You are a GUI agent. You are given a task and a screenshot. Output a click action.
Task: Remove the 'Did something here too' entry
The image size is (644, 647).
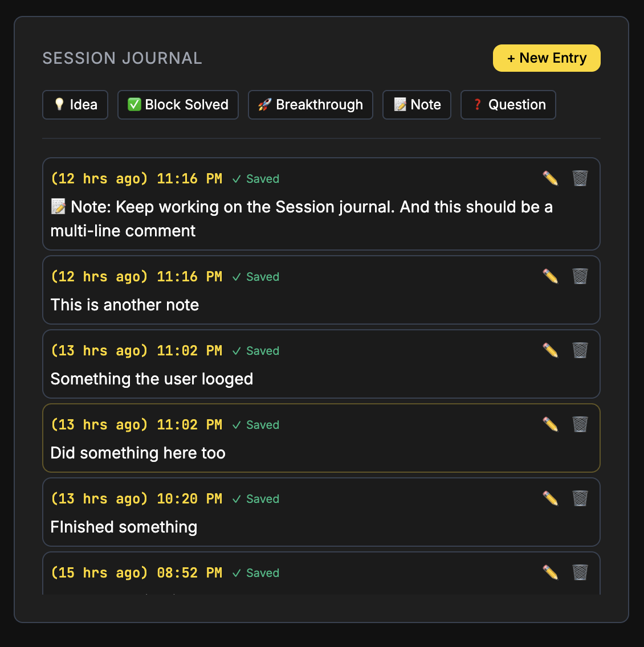pyautogui.click(x=580, y=424)
